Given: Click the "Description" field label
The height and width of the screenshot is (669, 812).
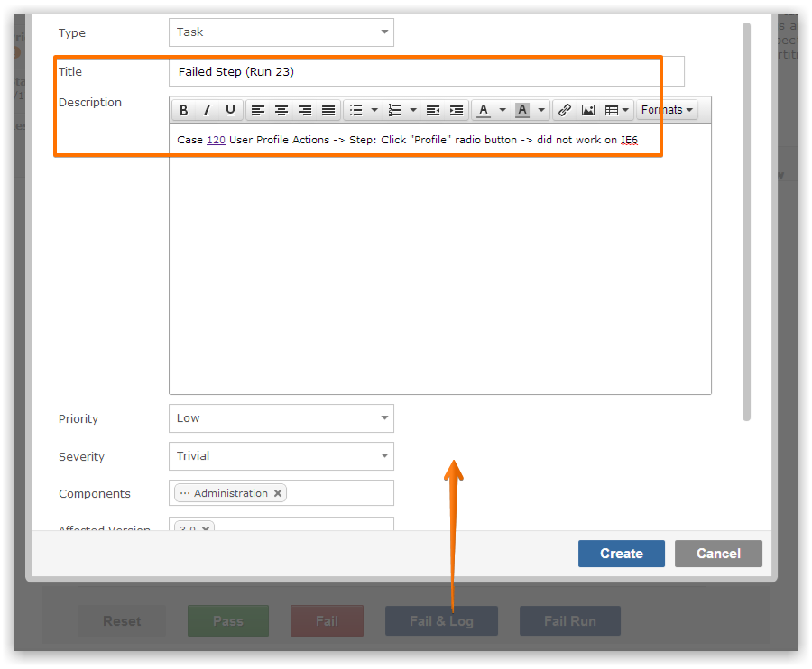Looking at the screenshot, I should [x=90, y=103].
